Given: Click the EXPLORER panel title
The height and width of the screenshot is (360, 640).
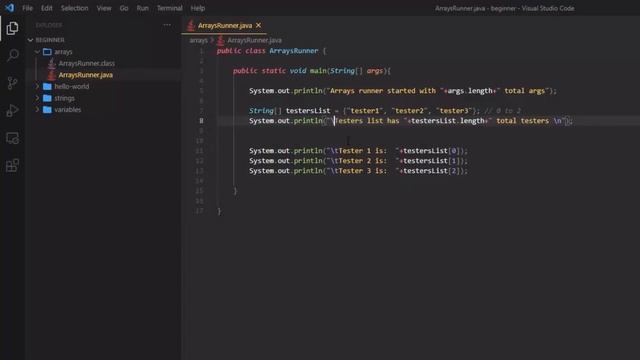Looking at the screenshot, I should 49,25.
